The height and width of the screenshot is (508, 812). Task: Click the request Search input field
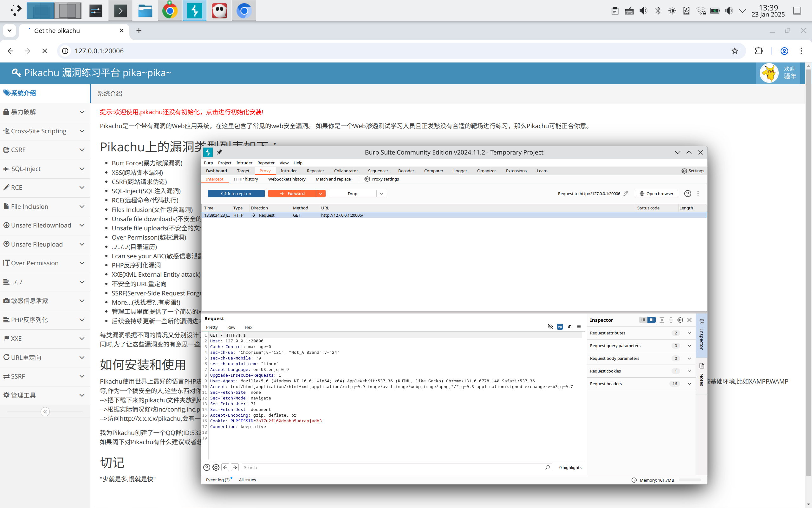(393, 467)
